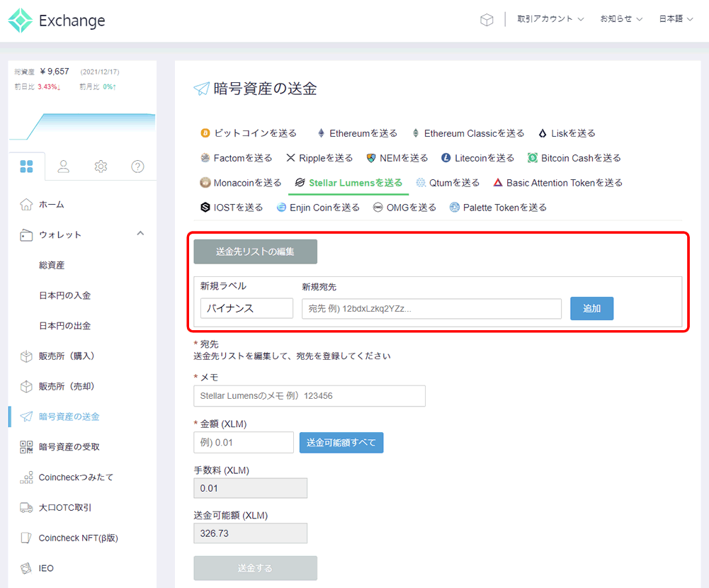Click 送金先リストの編集 button
This screenshot has width=709, height=588.
click(256, 251)
